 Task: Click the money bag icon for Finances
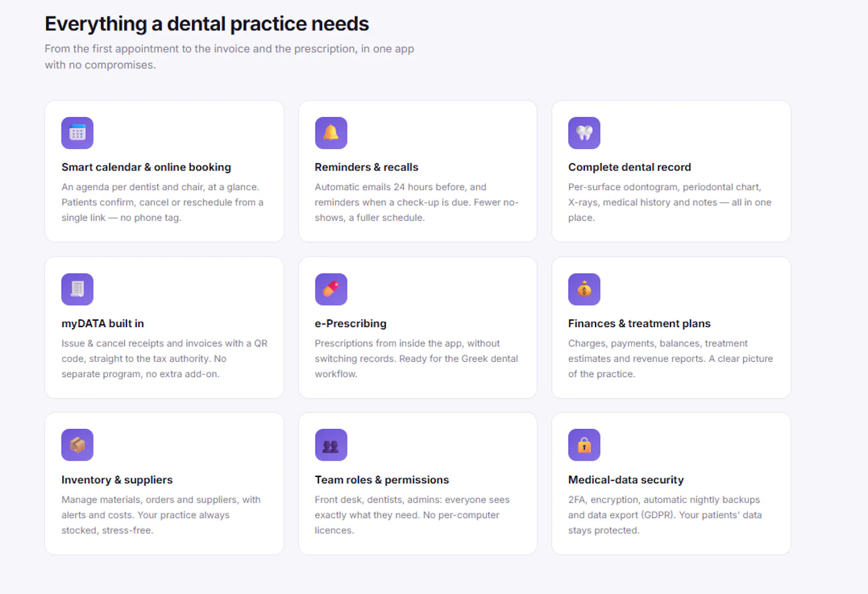click(x=584, y=289)
